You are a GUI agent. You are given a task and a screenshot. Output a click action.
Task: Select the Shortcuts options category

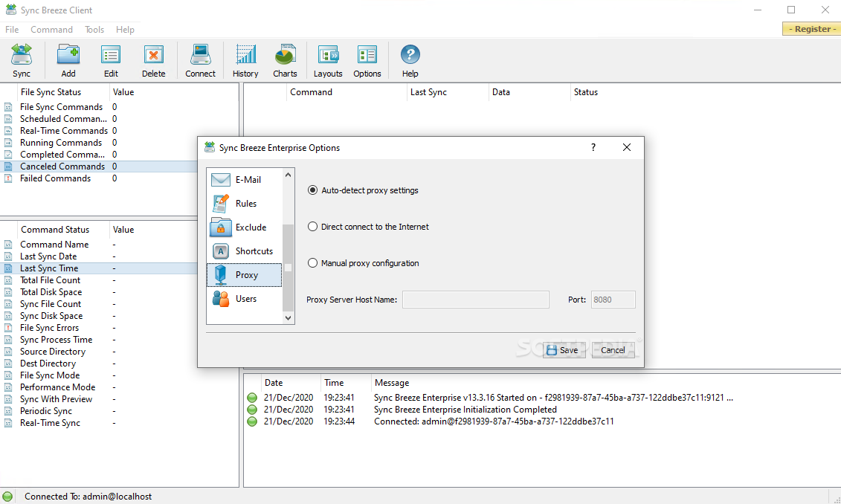[x=245, y=251]
